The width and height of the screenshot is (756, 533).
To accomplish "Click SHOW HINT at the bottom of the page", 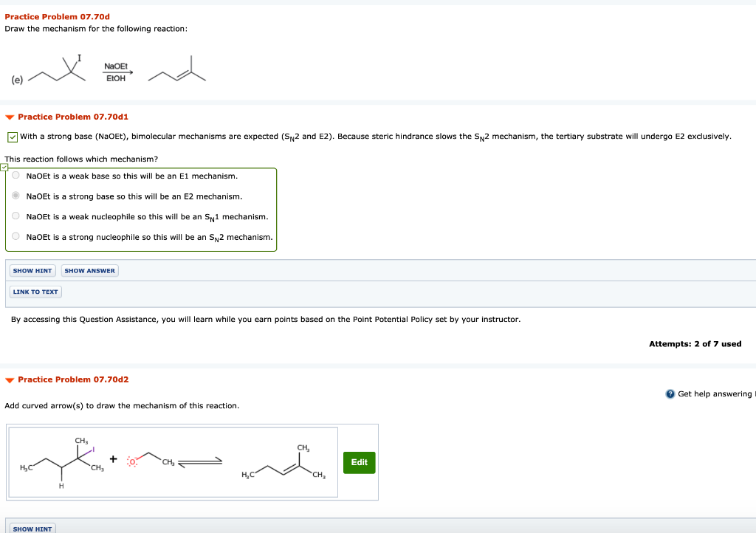I will click(x=32, y=529).
